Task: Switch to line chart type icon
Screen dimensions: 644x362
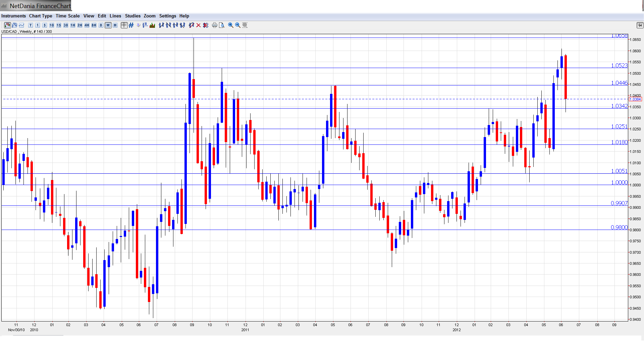Action: click(21, 25)
